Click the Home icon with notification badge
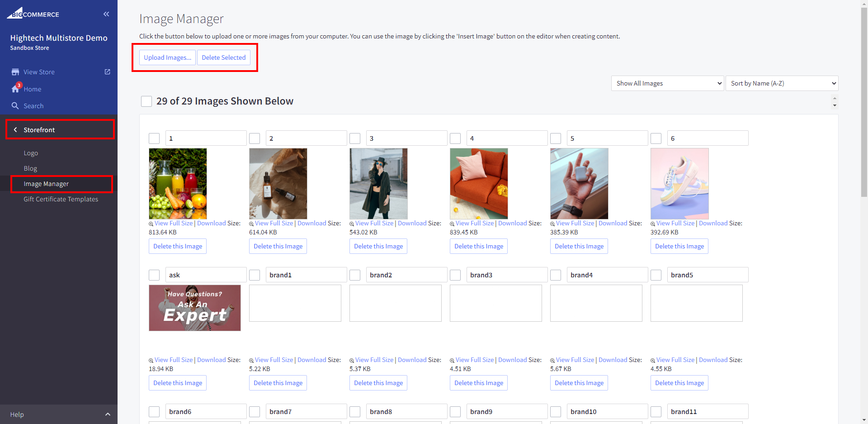 pyautogui.click(x=16, y=89)
